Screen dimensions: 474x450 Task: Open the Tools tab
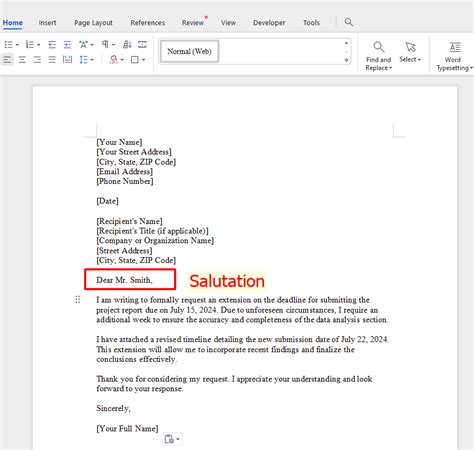tap(311, 23)
